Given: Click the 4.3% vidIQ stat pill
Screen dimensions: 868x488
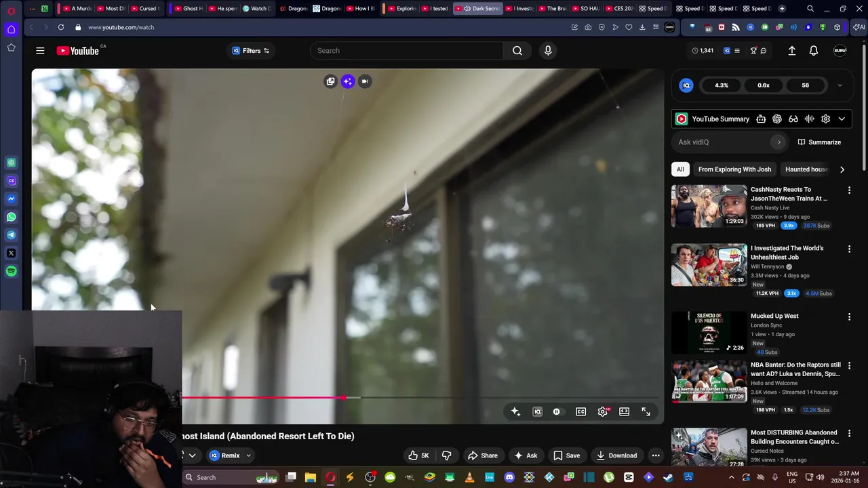Looking at the screenshot, I should pyautogui.click(x=722, y=85).
